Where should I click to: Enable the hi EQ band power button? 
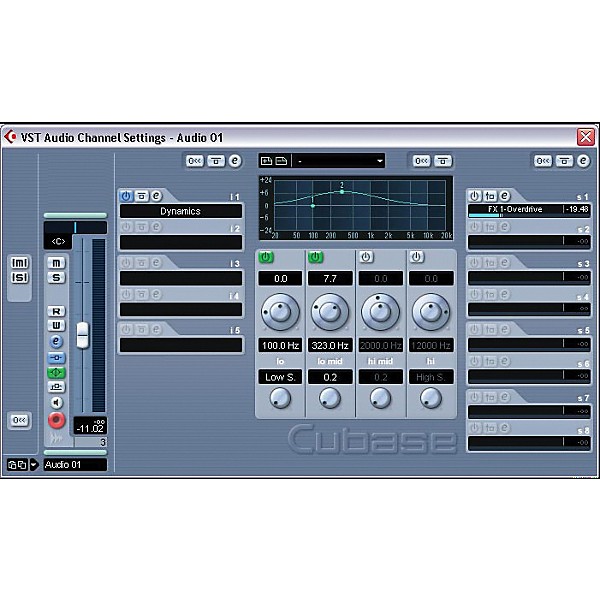[416, 257]
